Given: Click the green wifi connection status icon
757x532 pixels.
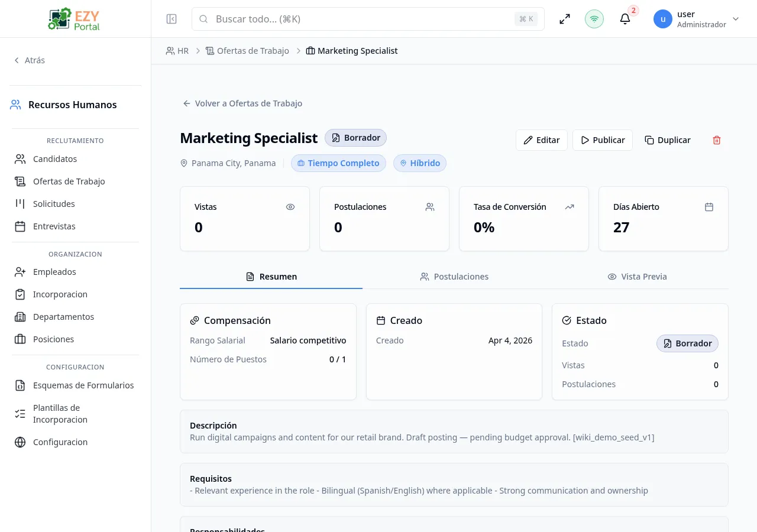Looking at the screenshot, I should [594, 19].
